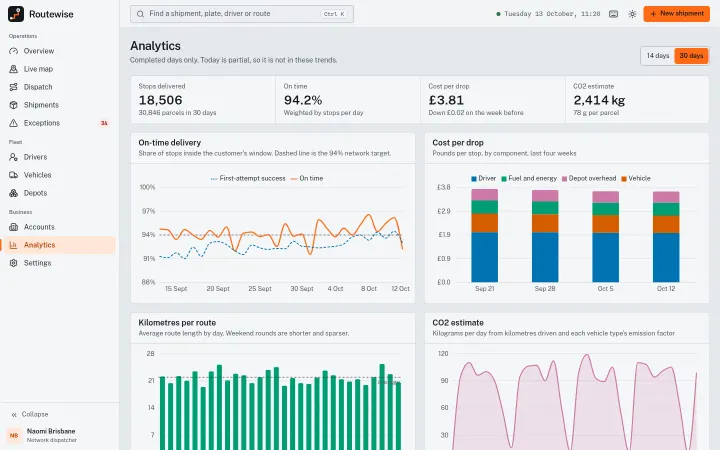Viewport: 720px width, 450px height.
Task: Click the Exceptions count badge
Action: [x=104, y=123]
